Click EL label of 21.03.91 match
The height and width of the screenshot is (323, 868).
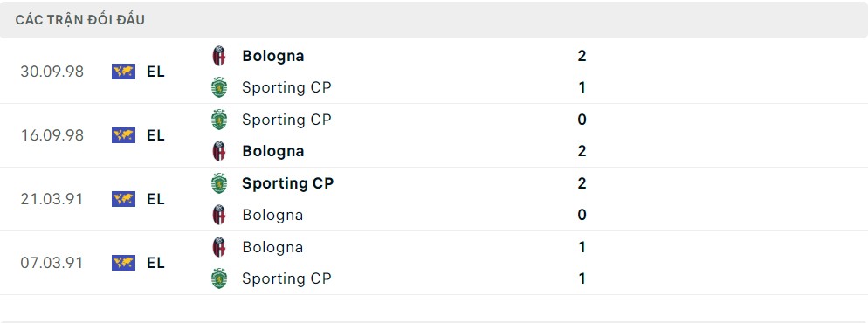(x=156, y=199)
